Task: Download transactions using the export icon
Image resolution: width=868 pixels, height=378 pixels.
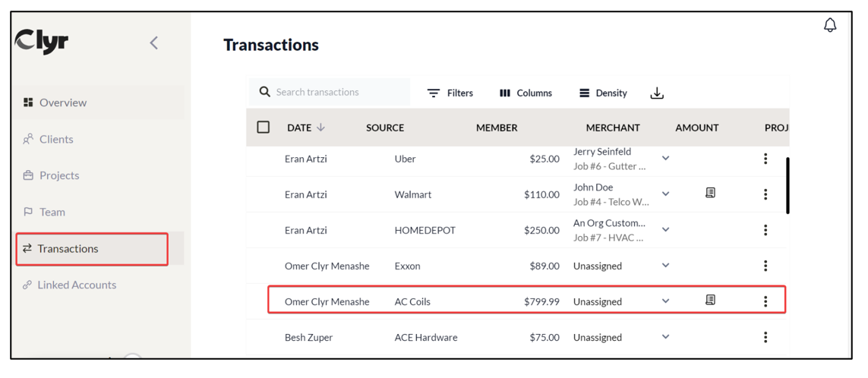Action: point(657,93)
